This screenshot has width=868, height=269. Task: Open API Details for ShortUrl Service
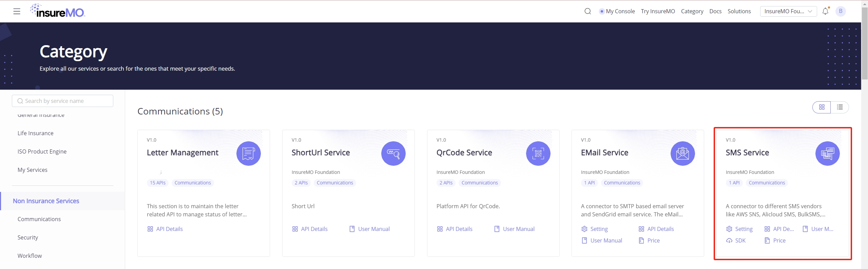point(310,229)
